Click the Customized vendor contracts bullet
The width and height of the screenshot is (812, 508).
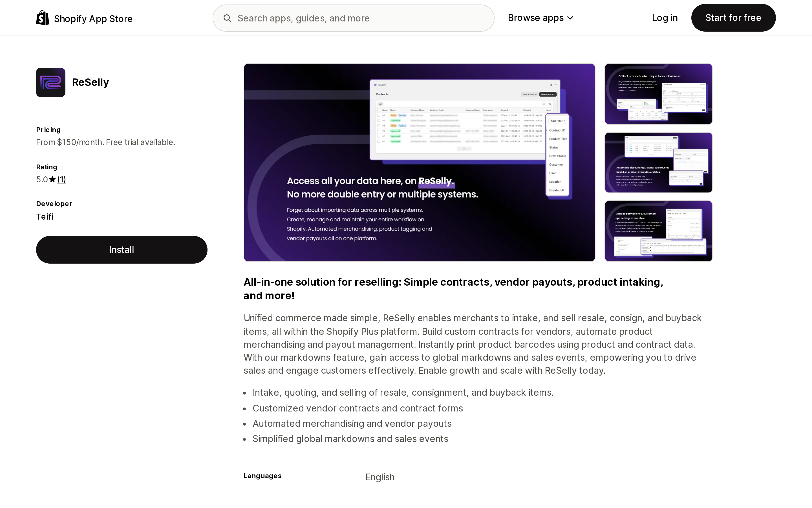tap(358, 409)
